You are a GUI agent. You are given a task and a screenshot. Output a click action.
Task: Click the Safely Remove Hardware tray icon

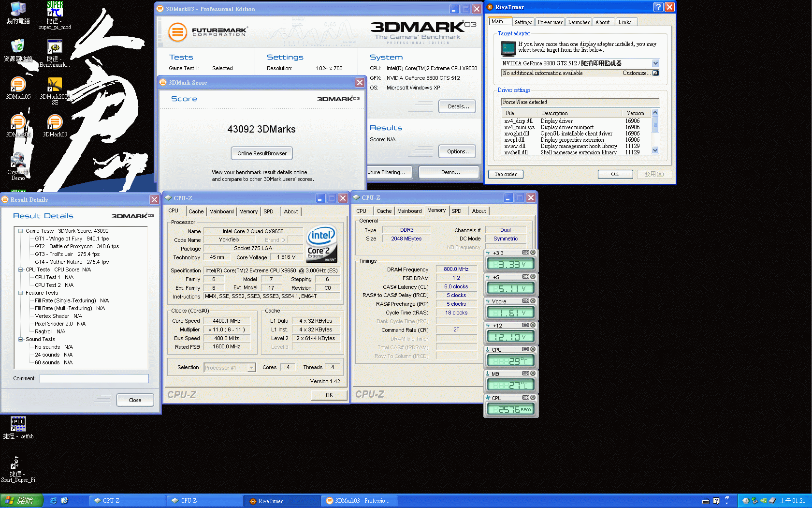tap(754, 501)
